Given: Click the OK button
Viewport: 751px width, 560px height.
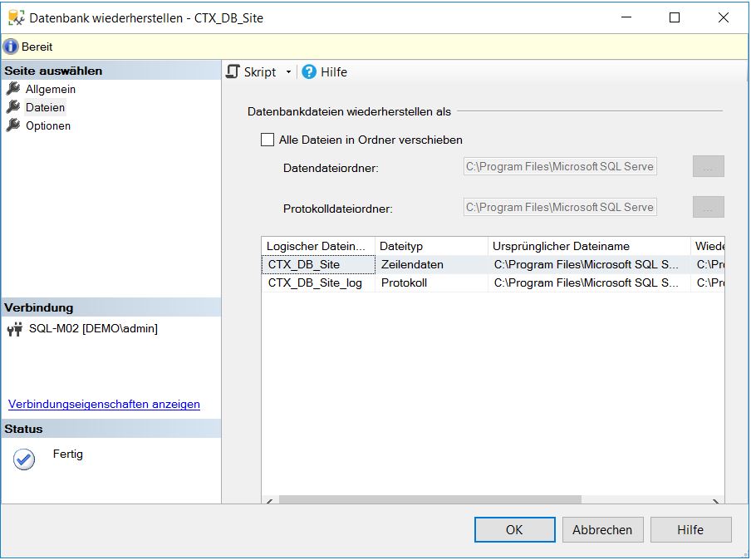Looking at the screenshot, I should [x=514, y=529].
